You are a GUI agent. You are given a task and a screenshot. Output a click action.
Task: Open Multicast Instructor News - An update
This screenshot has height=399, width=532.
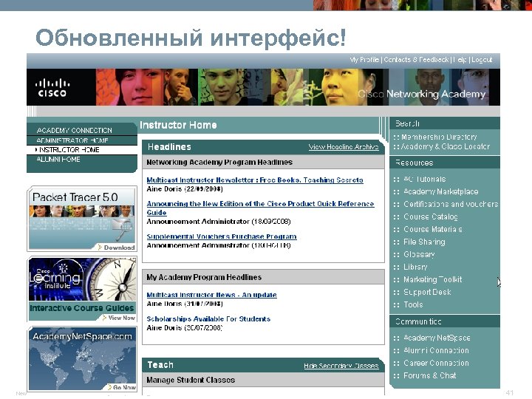212,295
